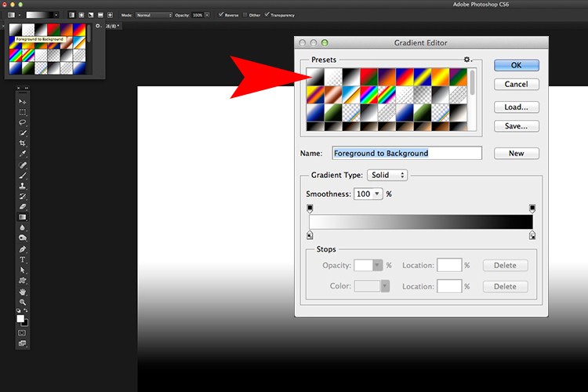Toggle the Transparency checkbox
Screen dimensions: 588x392
click(x=267, y=15)
